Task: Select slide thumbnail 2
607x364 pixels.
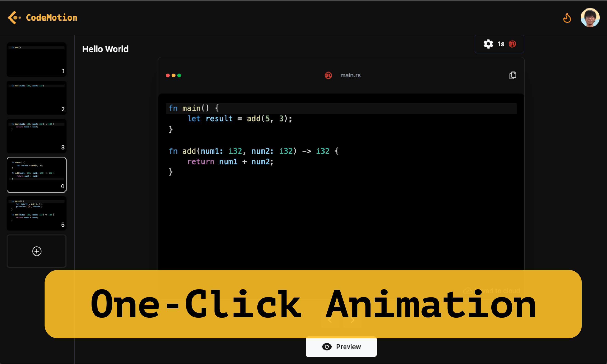Action: (36, 98)
